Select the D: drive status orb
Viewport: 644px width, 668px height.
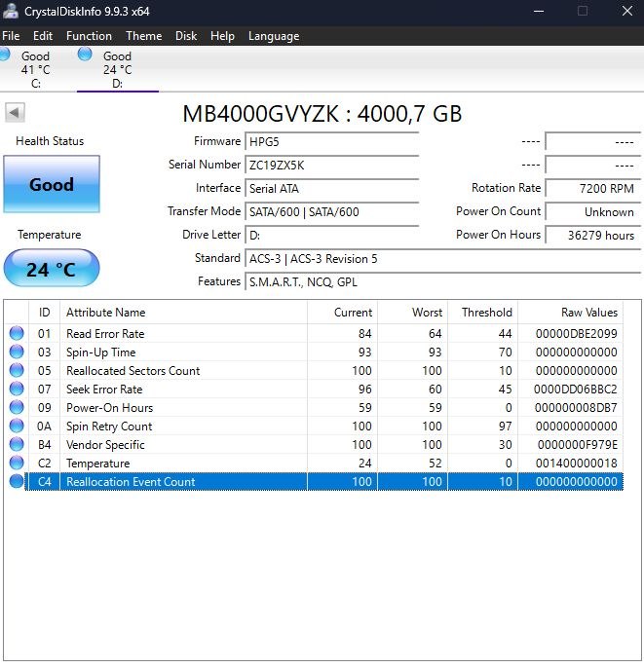(85, 55)
